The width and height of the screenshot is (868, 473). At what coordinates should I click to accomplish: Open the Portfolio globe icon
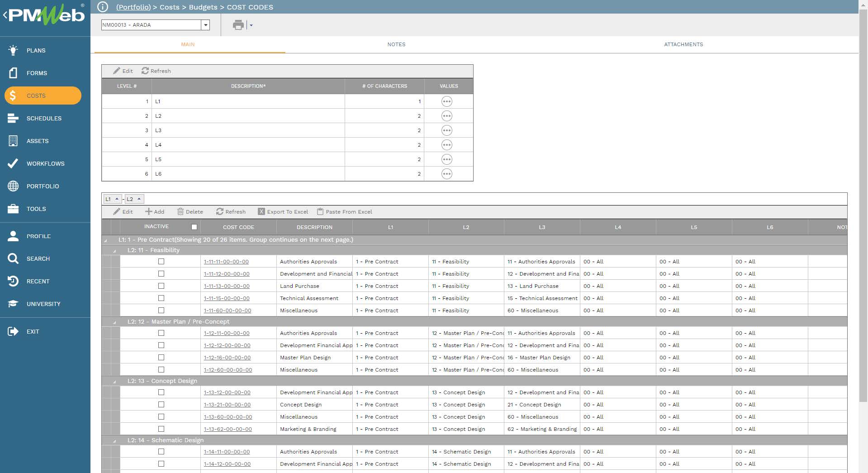pyautogui.click(x=13, y=186)
